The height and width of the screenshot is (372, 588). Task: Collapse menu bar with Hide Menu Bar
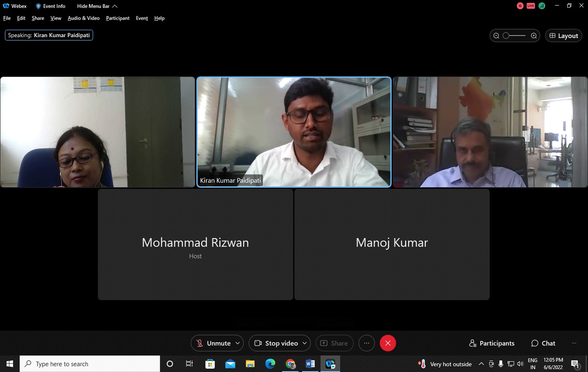(x=97, y=6)
